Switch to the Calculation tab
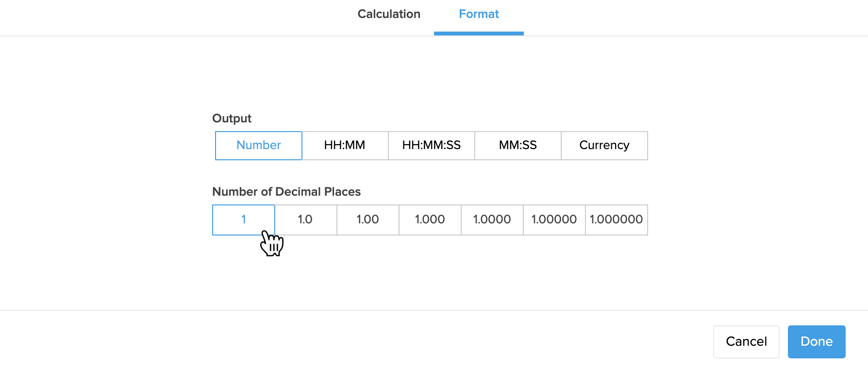The height and width of the screenshot is (371, 868). click(389, 14)
